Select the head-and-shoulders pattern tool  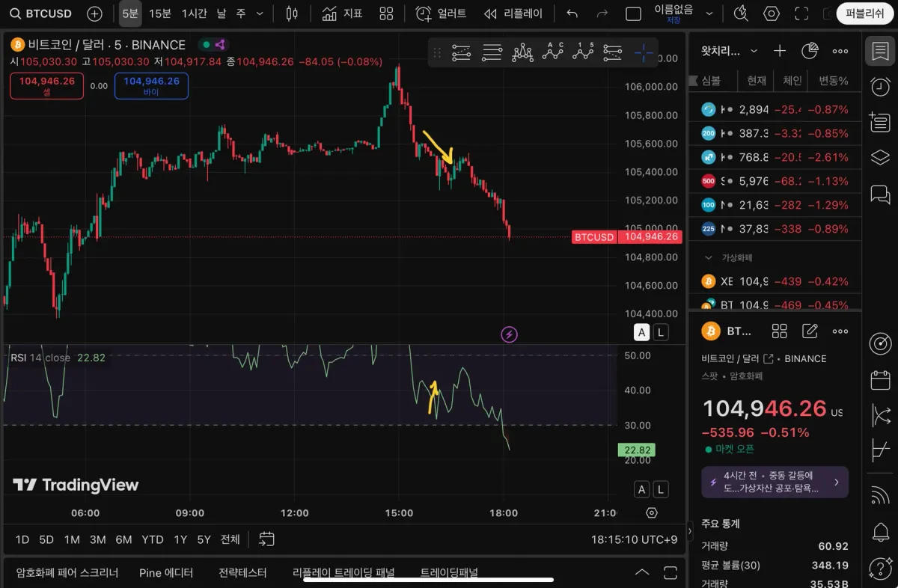tap(522, 53)
